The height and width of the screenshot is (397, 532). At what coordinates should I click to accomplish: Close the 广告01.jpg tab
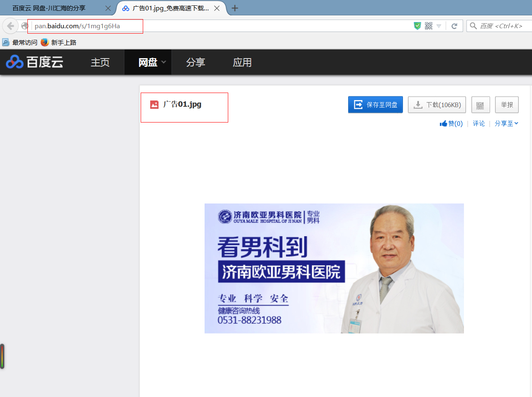point(217,8)
